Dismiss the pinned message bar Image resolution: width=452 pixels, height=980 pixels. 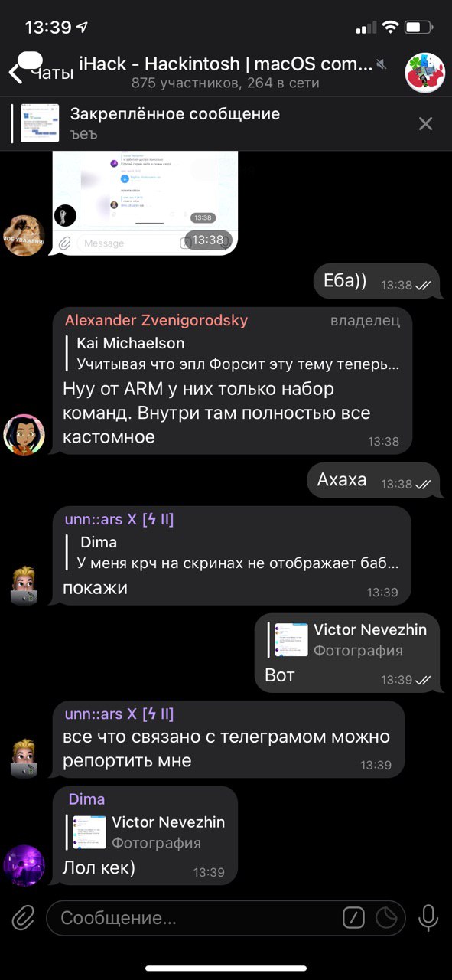[x=425, y=123]
